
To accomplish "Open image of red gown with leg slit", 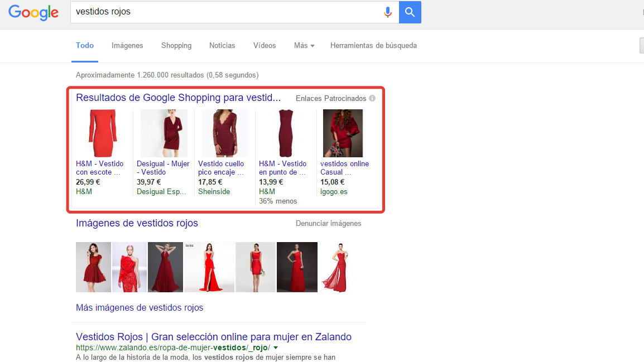I will coord(209,267).
